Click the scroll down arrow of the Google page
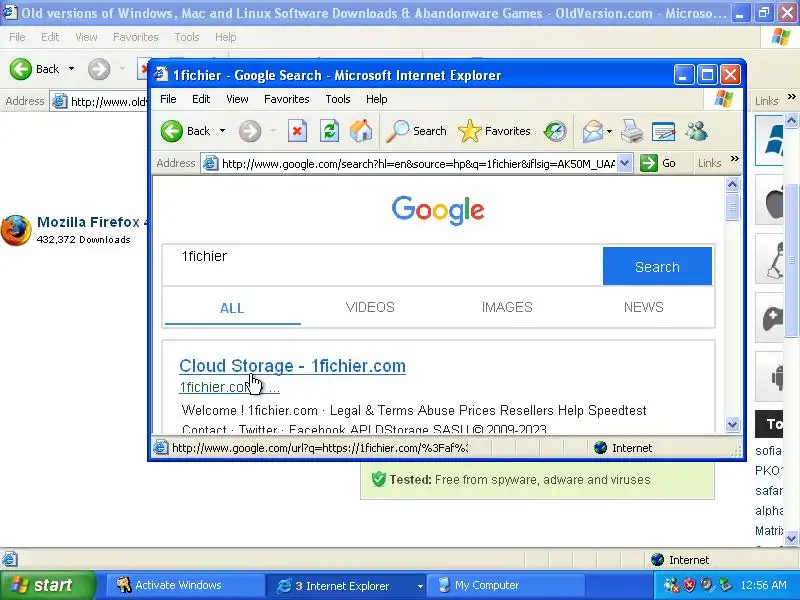Viewport: 800px width, 600px height. coord(733,424)
